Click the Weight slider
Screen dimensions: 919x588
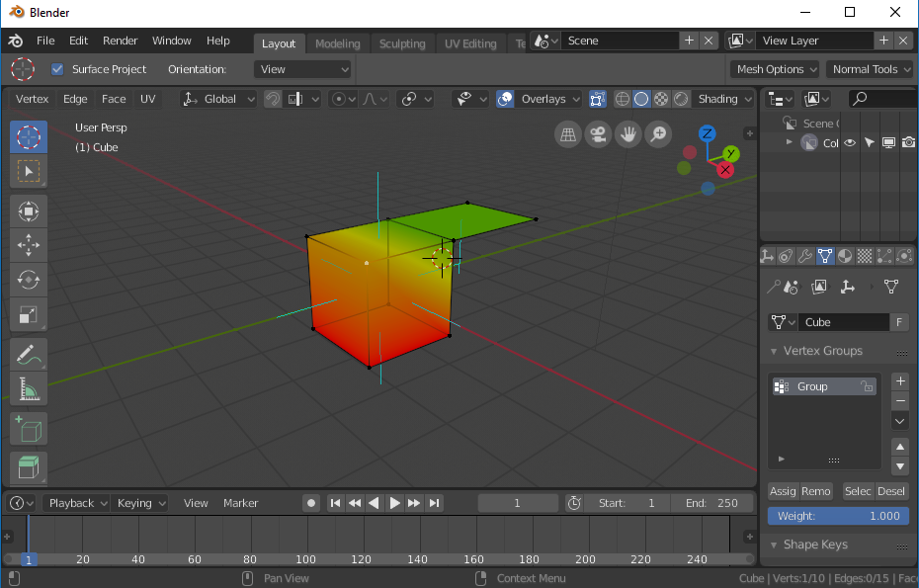[x=838, y=516]
